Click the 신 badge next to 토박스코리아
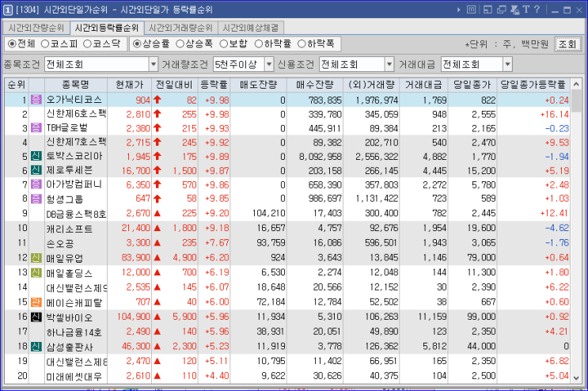 [x=36, y=156]
